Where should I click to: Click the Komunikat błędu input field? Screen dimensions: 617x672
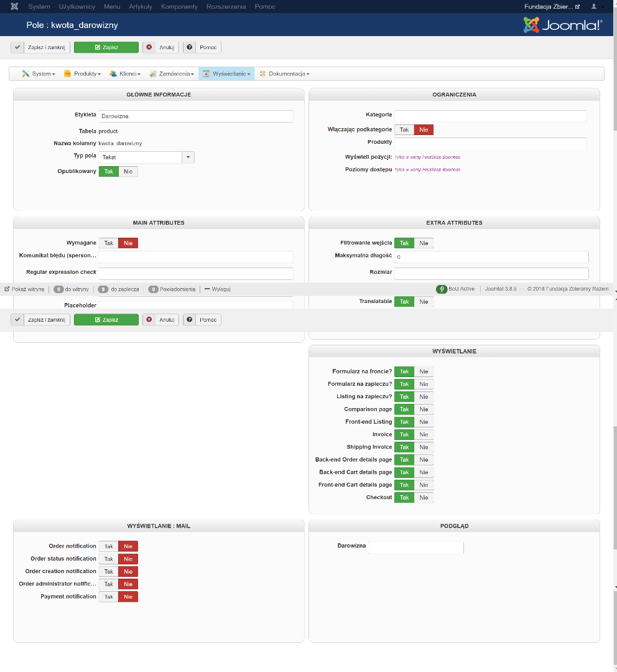(196, 257)
